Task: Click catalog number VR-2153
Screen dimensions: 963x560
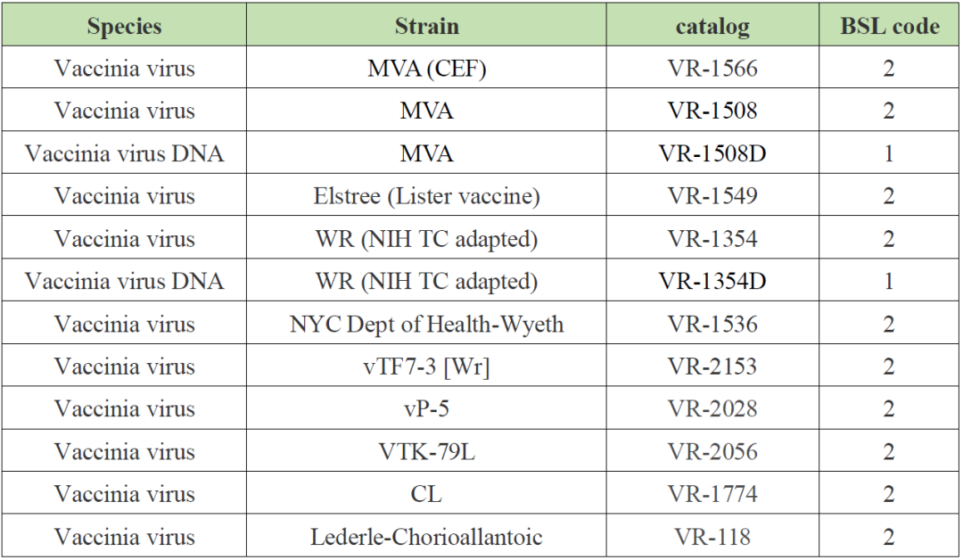Action: click(712, 366)
